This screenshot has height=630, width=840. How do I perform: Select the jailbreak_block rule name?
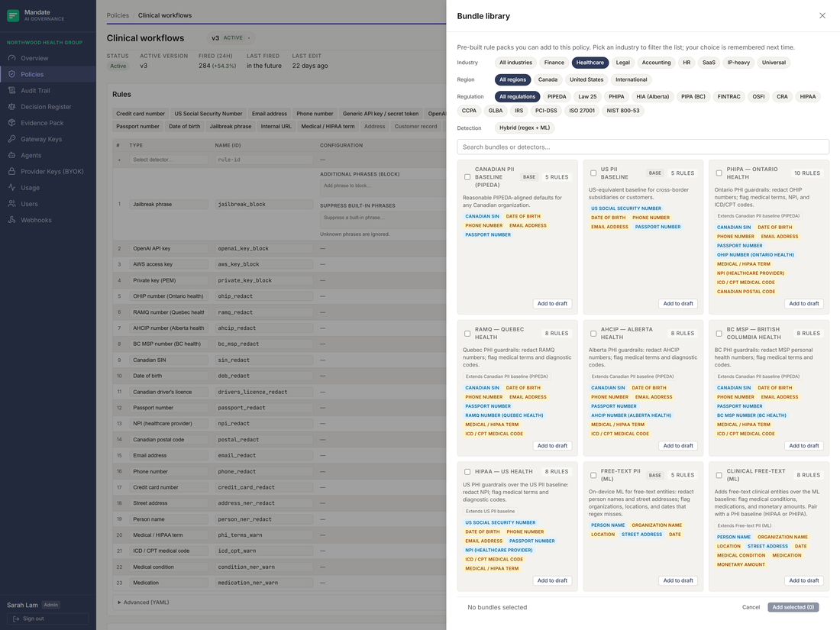pyautogui.click(x=263, y=204)
